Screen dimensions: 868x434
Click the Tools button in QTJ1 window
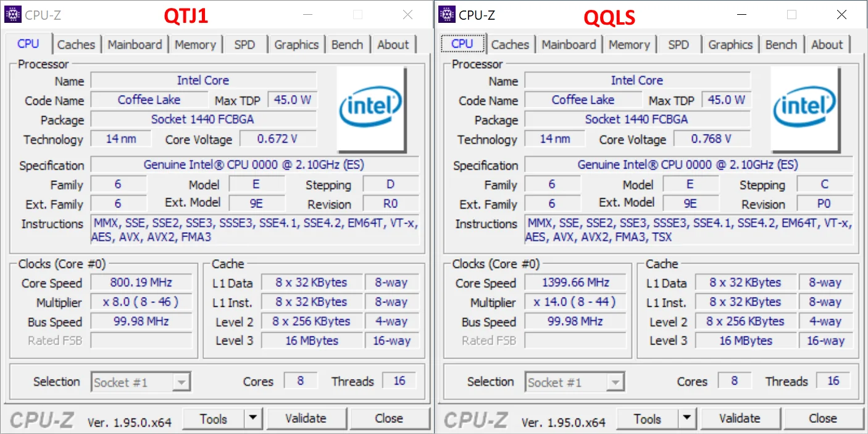pos(214,419)
